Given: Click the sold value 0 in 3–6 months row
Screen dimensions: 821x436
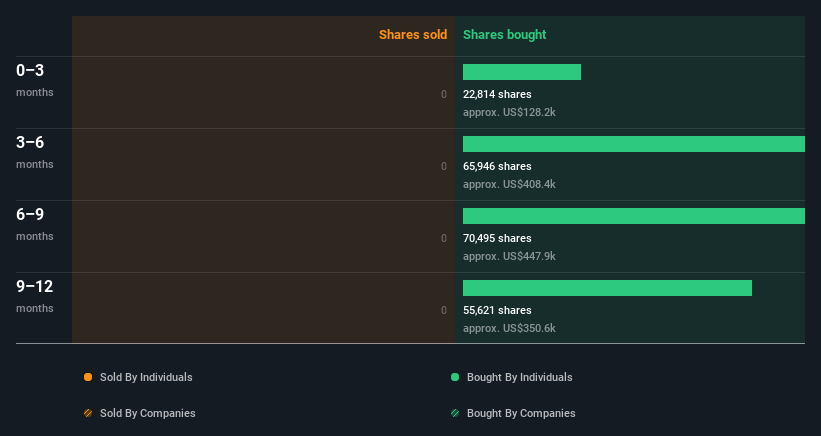Looking at the screenshot, I should [x=444, y=166].
